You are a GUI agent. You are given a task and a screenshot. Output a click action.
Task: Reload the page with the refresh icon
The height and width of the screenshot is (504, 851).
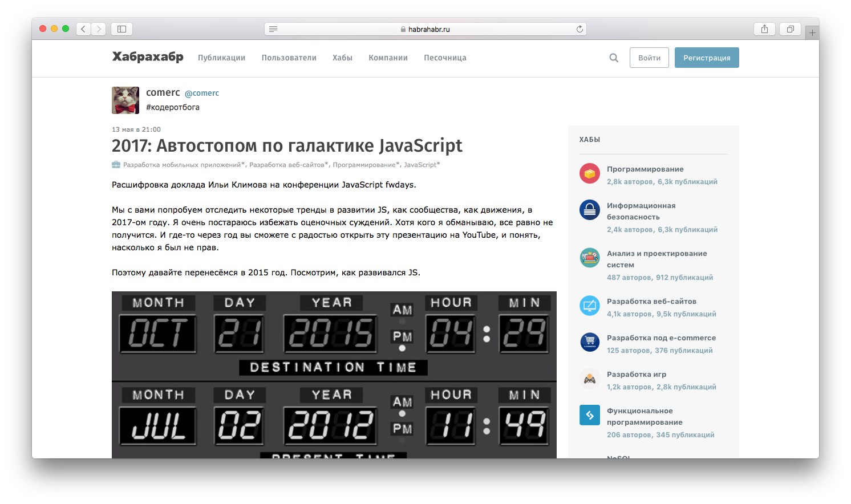pyautogui.click(x=580, y=29)
